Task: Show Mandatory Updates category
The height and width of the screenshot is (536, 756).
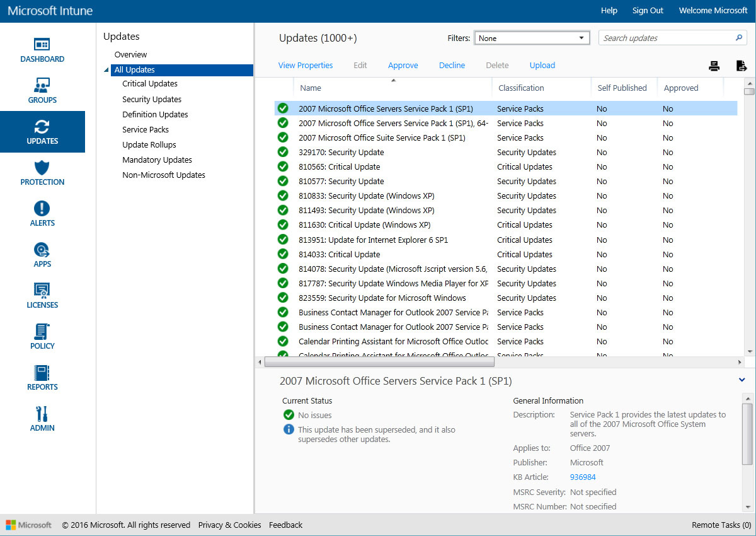Action: tap(157, 160)
